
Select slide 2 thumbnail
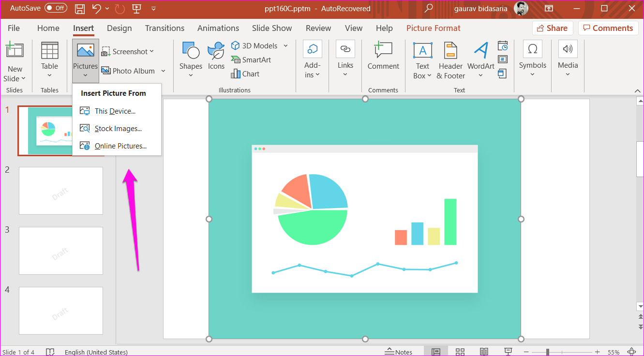pyautogui.click(x=61, y=191)
